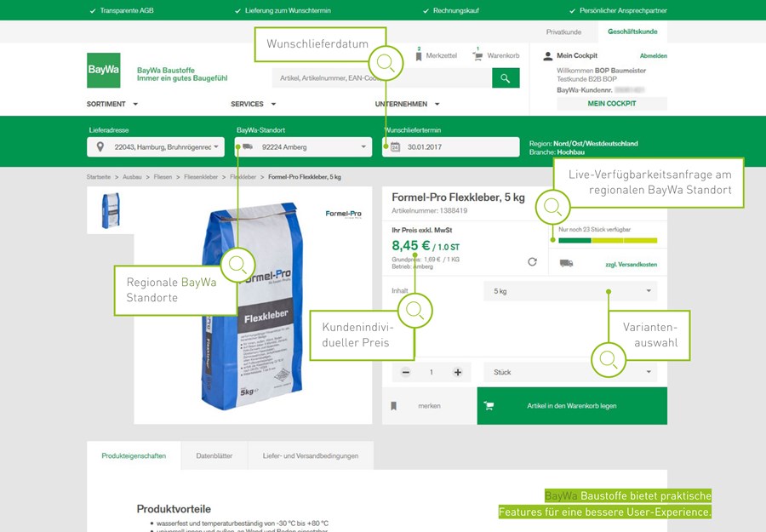
Task: Click Persönlicher Ansprechpartner in the top bar
Action: [623, 10]
